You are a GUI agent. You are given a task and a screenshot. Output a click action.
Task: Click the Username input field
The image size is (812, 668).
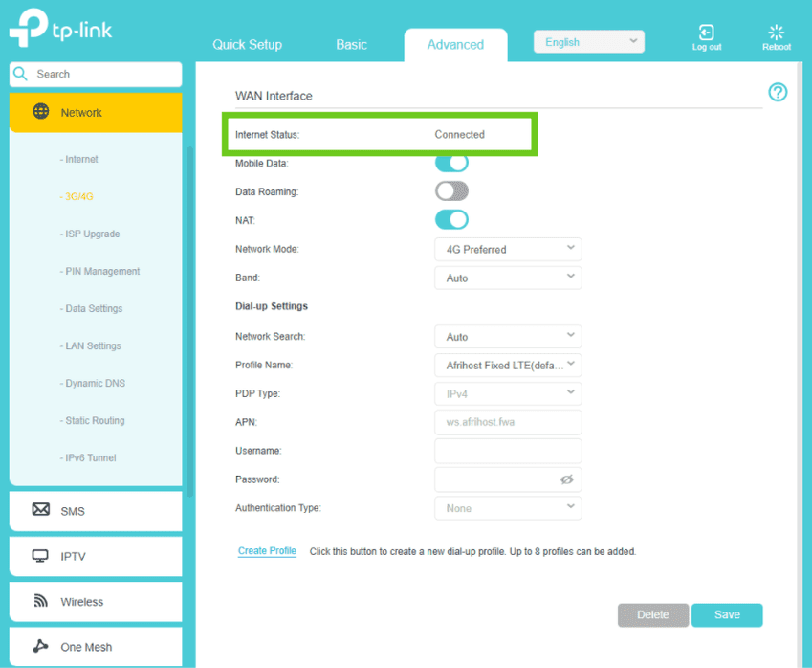click(507, 451)
